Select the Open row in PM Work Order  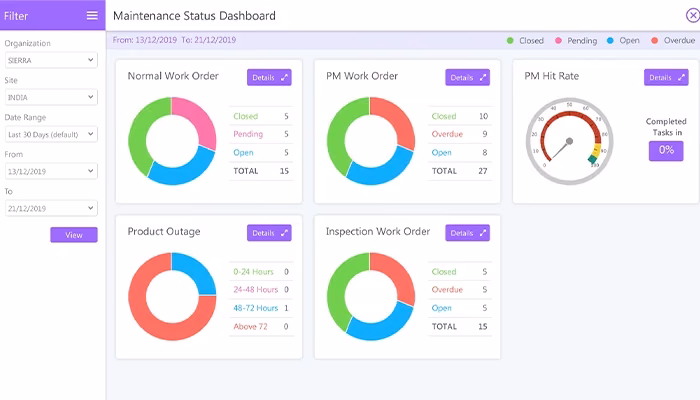click(460, 152)
